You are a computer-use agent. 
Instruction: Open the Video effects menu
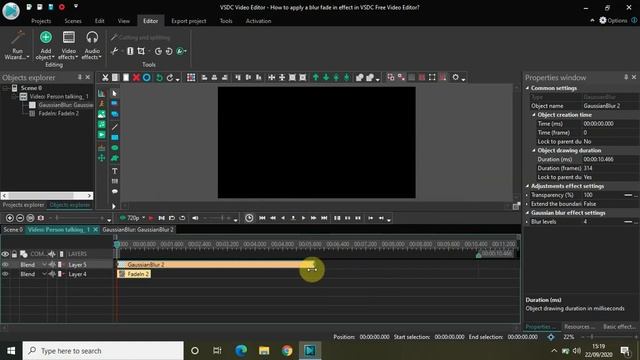pyautogui.click(x=69, y=45)
